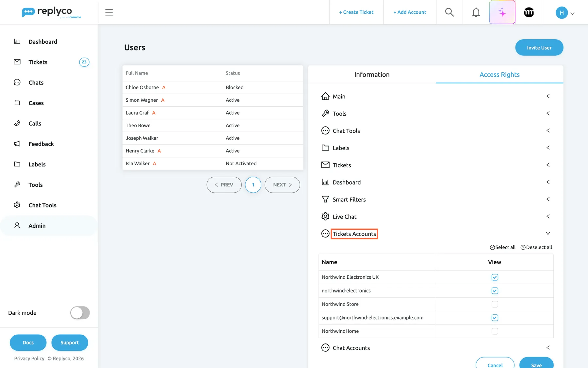Click + Add Account in the header
Screen dimensions: 588x368
click(x=410, y=12)
